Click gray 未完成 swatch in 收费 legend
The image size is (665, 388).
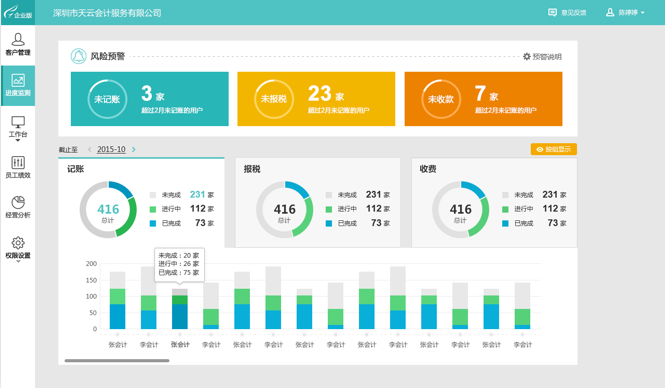click(x=505, y=195)
